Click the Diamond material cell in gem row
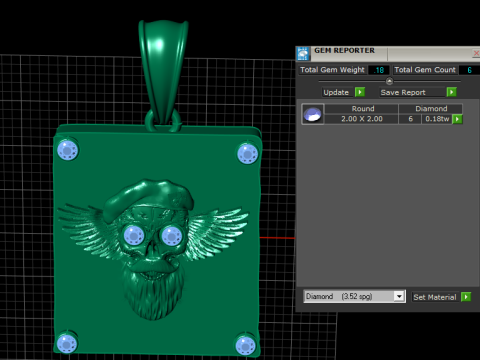Image resolution: width=480 pixels, height=360 pixels. (x=431, y=109)
